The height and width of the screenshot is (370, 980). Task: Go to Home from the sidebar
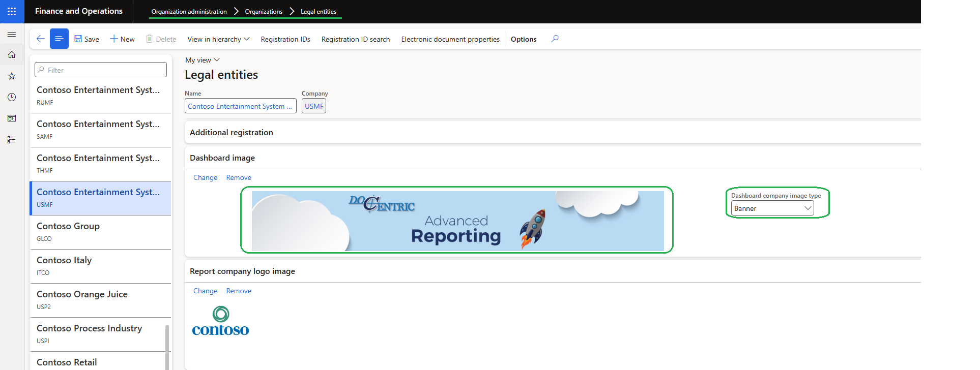click(x=12, y=55)
